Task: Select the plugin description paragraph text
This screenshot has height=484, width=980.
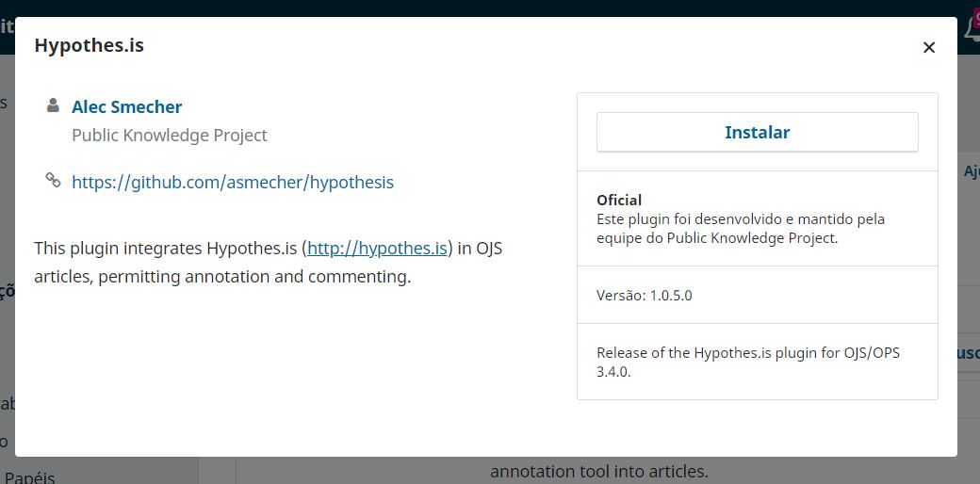Action: coord(269,263)
